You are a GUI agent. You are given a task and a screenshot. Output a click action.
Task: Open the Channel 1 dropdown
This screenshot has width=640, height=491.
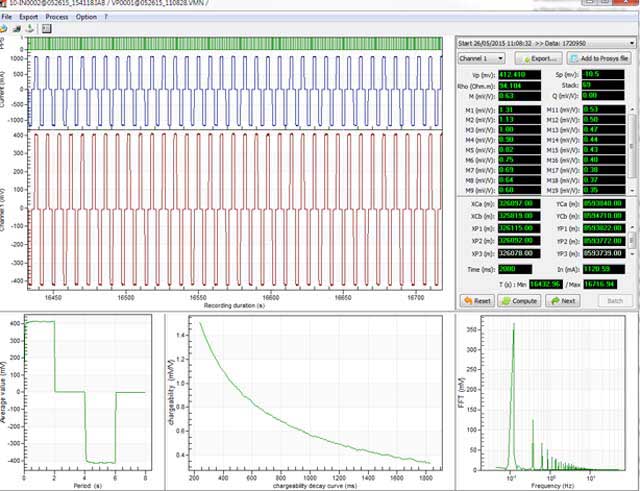pyautogui.click(x=481, y=58)
